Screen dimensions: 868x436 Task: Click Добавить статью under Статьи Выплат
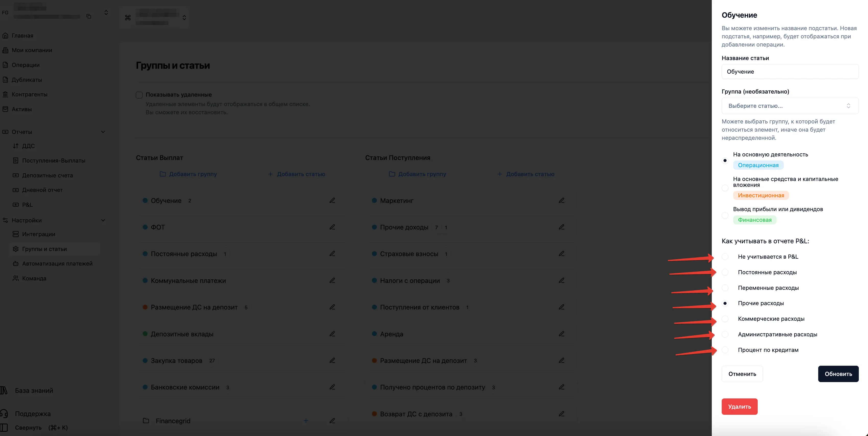296,174
